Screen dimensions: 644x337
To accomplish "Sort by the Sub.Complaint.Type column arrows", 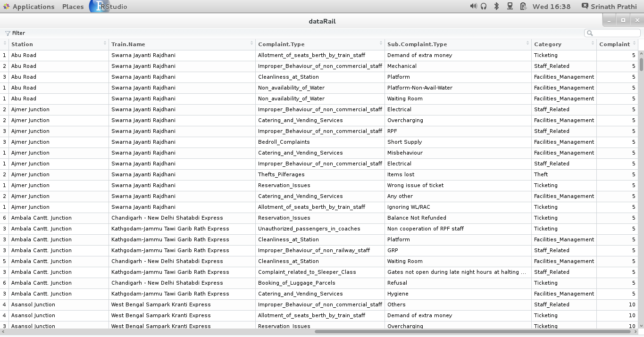I will pyautogui.click(x=527, y=44).
